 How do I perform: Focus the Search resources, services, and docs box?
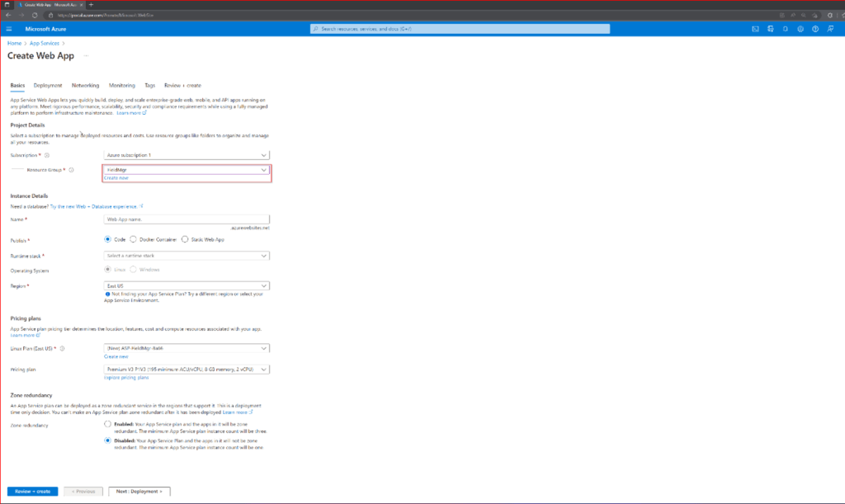coord(460,29)
